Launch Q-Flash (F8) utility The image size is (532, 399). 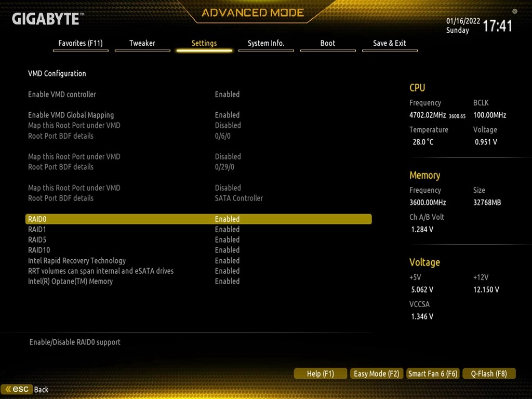coord(489,374)
